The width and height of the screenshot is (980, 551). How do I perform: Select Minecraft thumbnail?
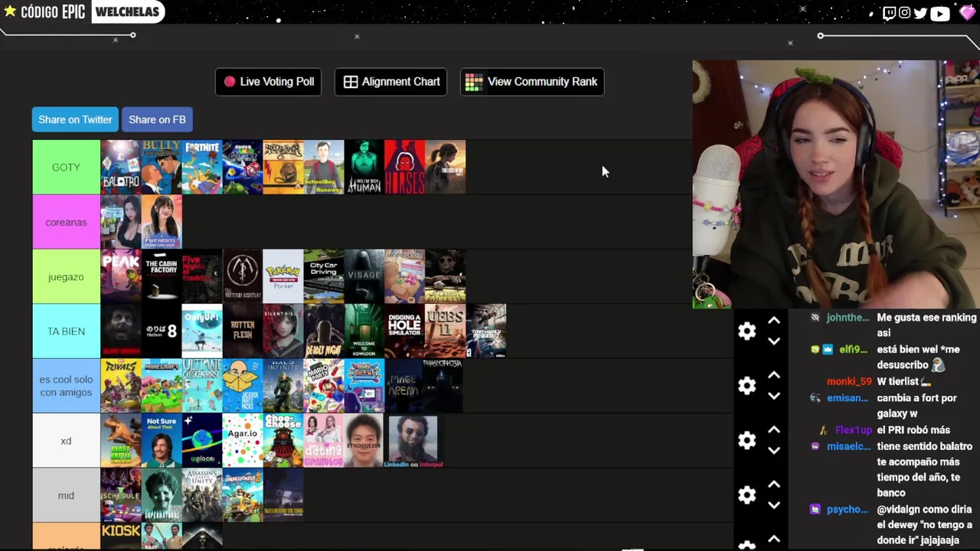(x=162, y=386)
